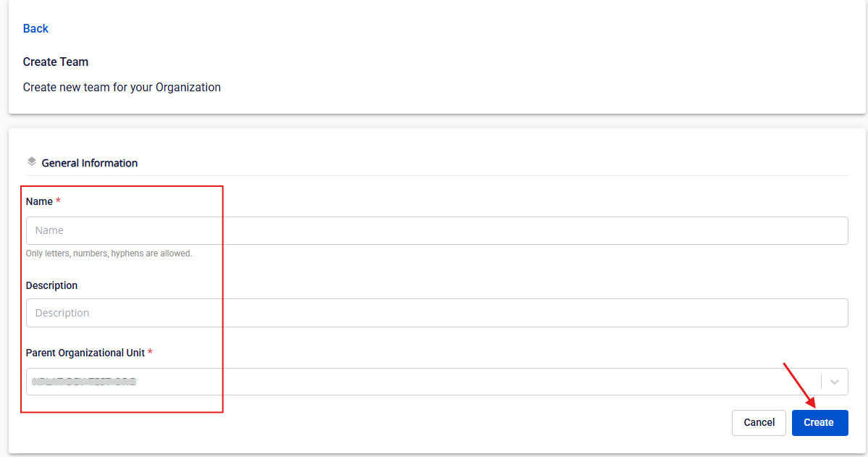Click the red asterisk beside Parent Organizational Unit
Image resolution: width=868 pixels, height=457 pixels.
pyautogui.click(x=151, y=352)
